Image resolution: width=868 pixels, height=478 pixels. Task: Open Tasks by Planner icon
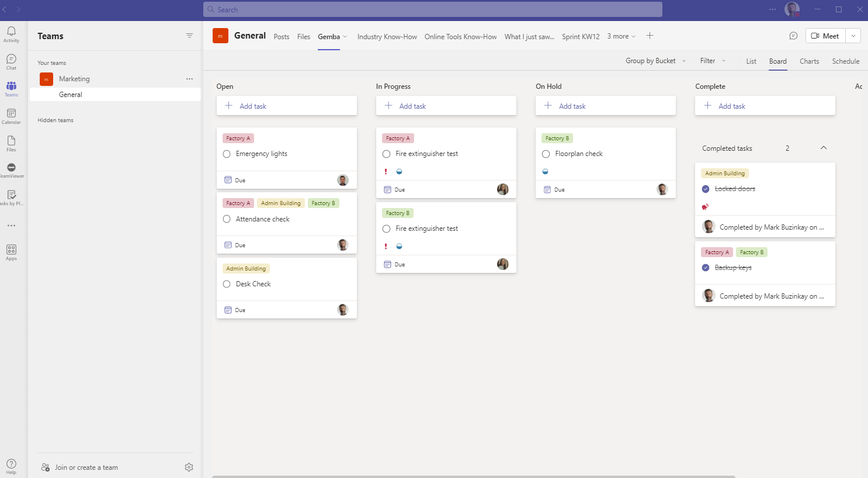click(x=11, y=198)
